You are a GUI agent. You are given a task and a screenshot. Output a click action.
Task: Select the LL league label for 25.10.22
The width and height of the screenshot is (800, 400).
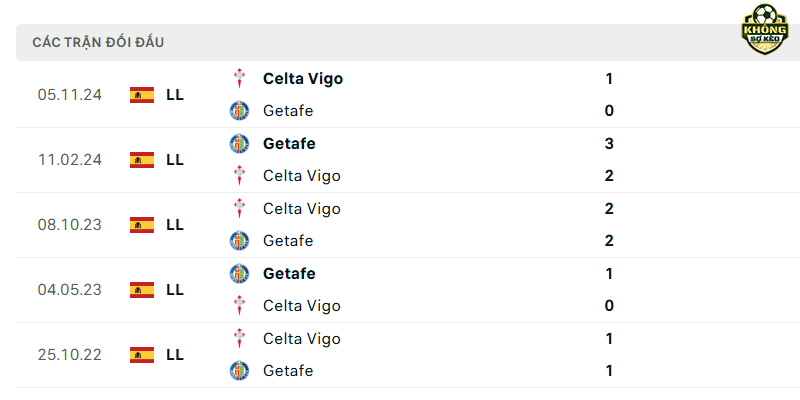(175, 355)
